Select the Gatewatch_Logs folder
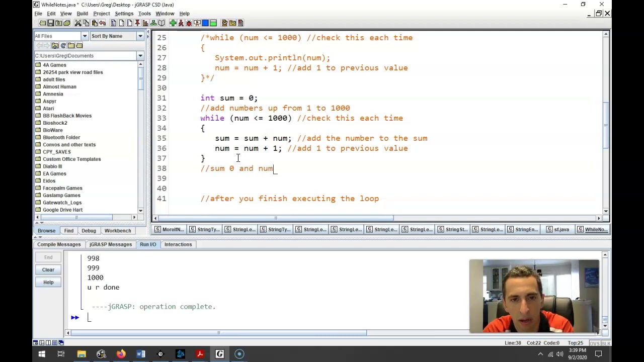This screenshot has width=644, height=362. (x=62, y=203)
